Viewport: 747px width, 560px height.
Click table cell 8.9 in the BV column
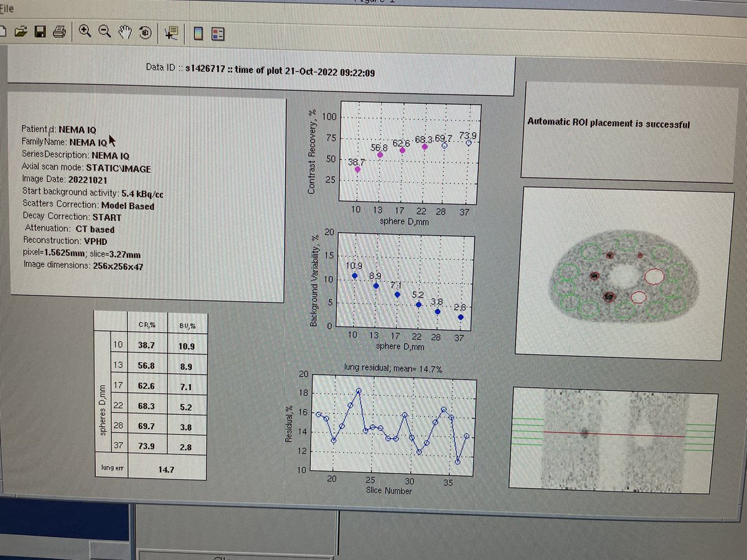[186, 366]
